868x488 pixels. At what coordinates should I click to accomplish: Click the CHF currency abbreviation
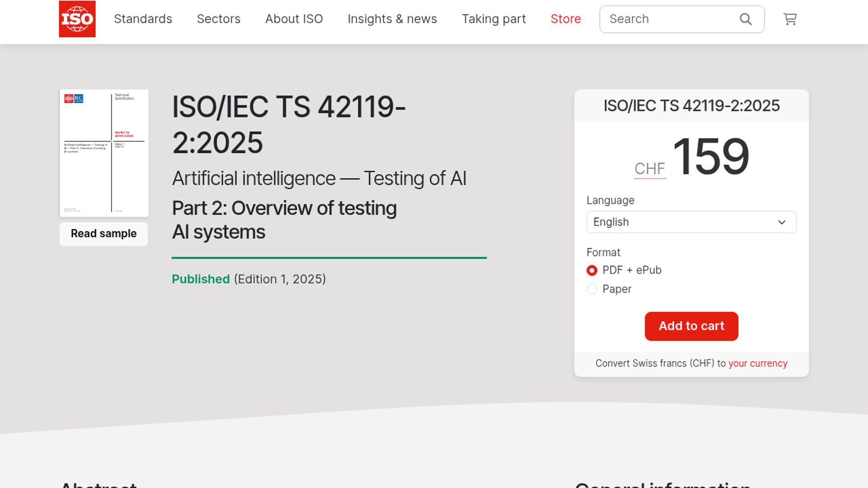point(650,169)
